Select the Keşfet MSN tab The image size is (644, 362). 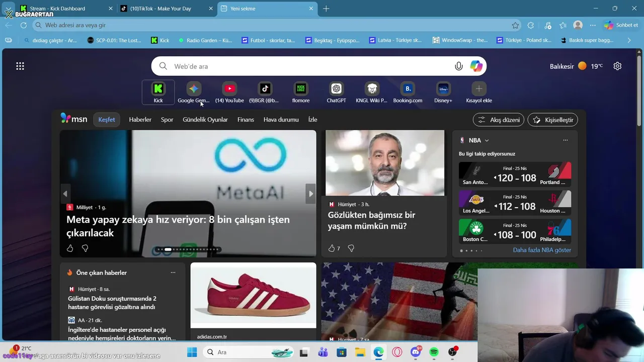coord(107,120)
